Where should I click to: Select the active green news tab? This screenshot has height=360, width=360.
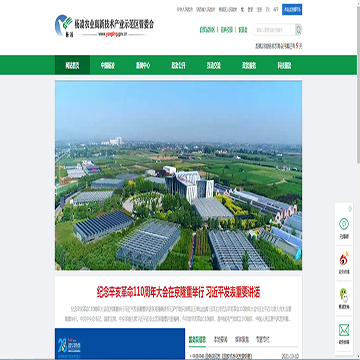tap(197, 339)
